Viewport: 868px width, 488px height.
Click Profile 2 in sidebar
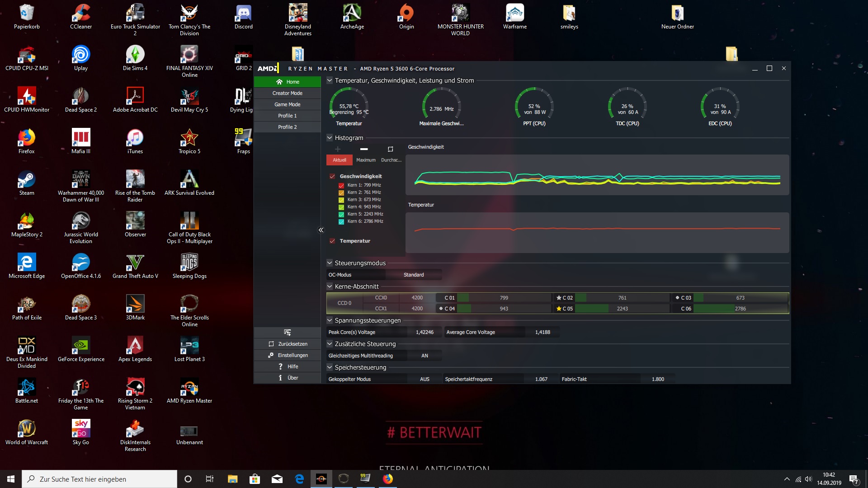coord(287,127)
